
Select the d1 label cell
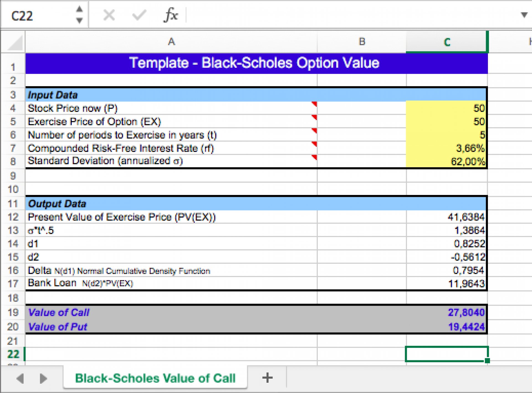tap(171, 244)
